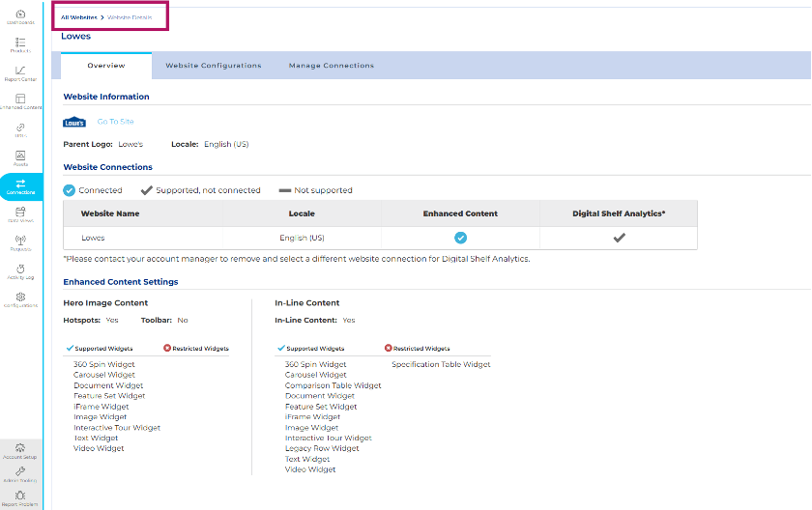This screenshot has height=510, width=812.
Task: Click Comparison Table Widget in In-Line list
Action: coord(333,385)
